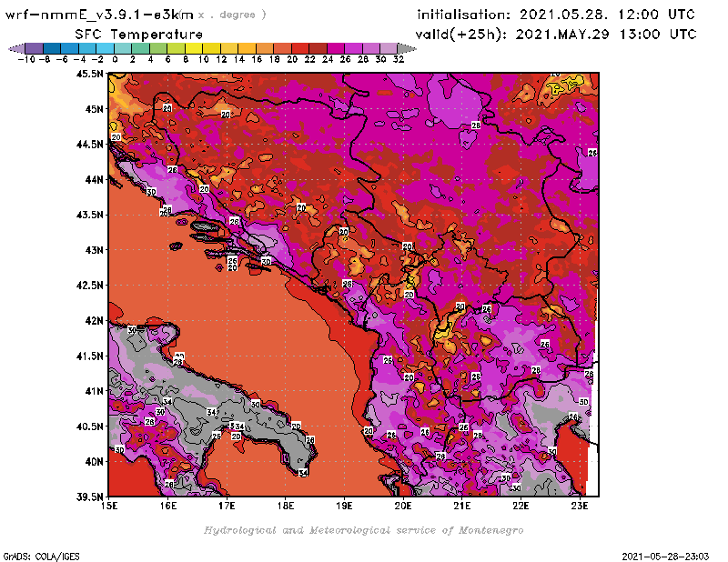Click 'Hydrological and Meteorological service of Montenegro' caption
The image size is (728, 562).
363,530
